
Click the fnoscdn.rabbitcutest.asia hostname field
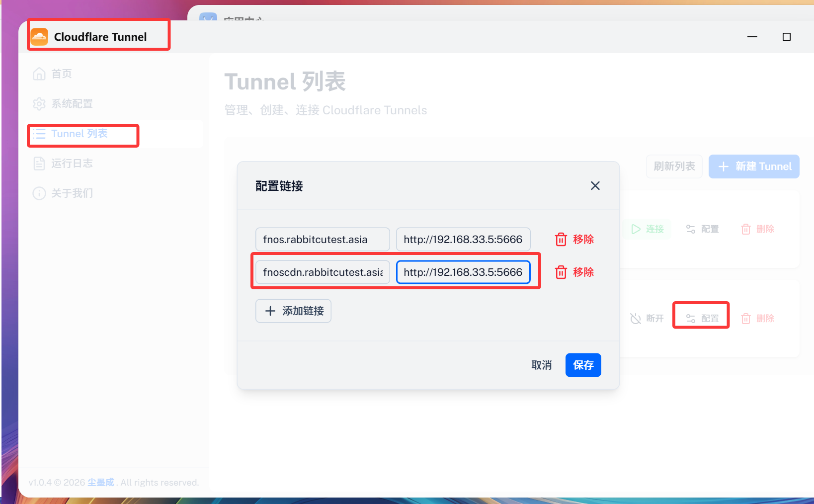pyautogui.click(x=322, y=272)
